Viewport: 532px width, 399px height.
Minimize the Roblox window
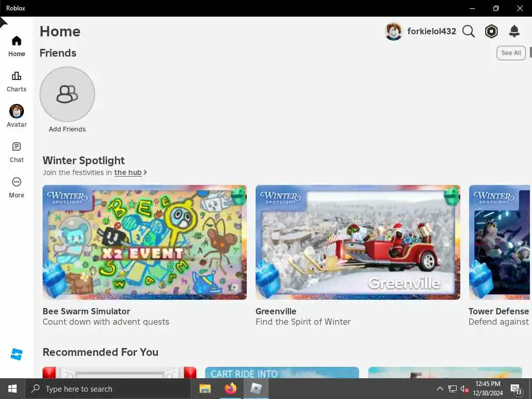[x=472, y=8]
